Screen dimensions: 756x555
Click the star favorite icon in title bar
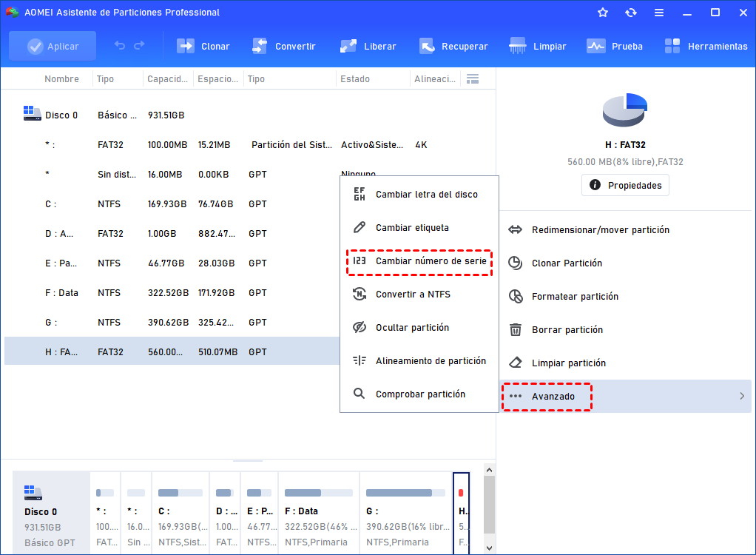(603, 13)
